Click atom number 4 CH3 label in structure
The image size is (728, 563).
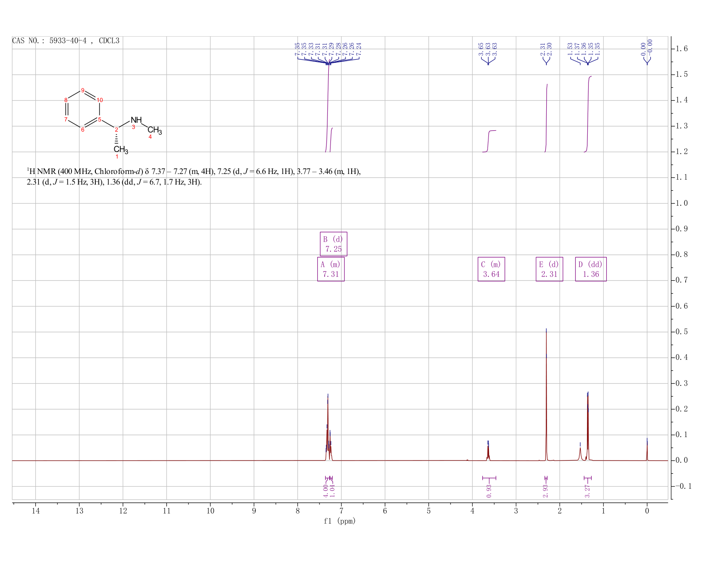154,131
